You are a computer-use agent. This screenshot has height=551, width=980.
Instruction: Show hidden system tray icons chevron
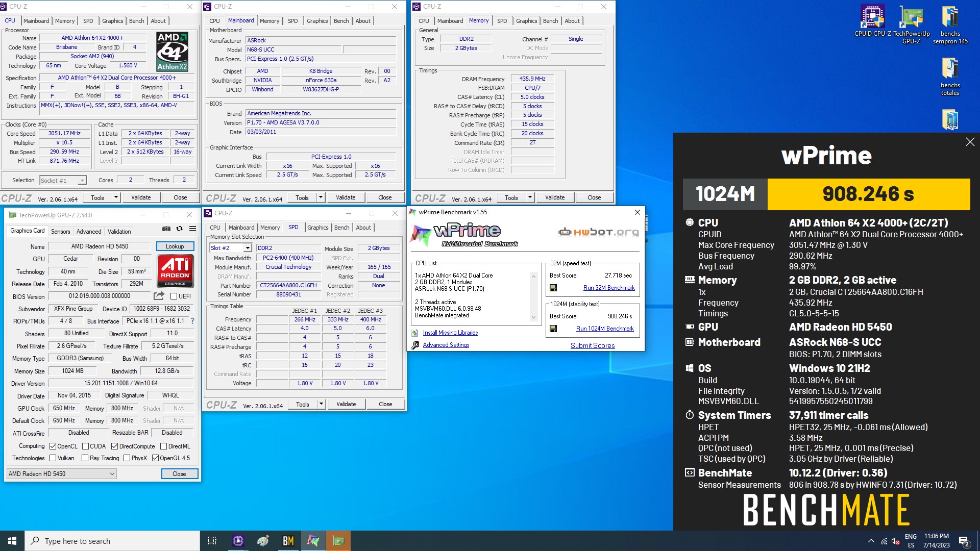[x=871, y=541]
